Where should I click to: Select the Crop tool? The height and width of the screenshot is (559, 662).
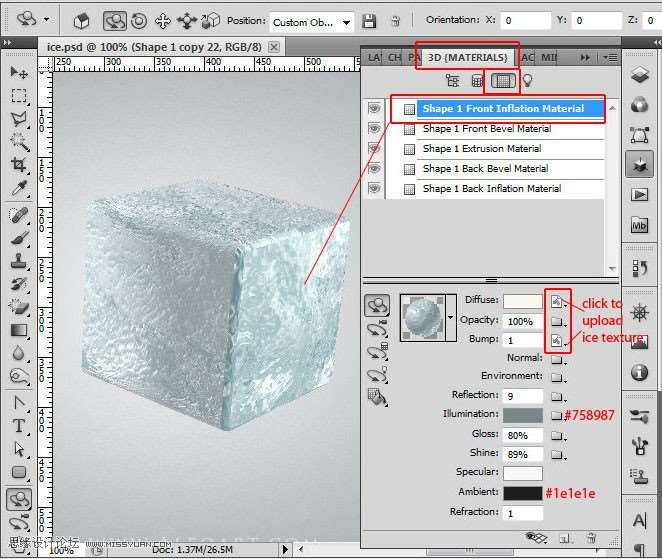click(x=18, y=165)
